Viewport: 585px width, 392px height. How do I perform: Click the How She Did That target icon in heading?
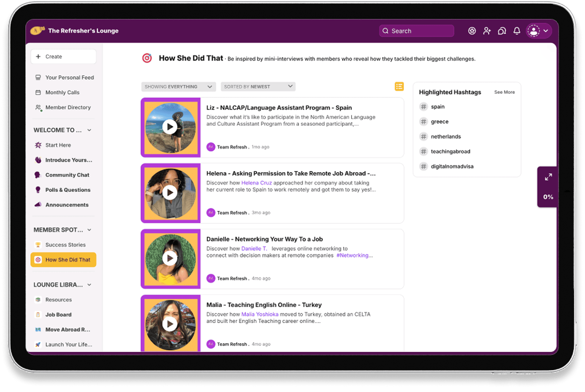pyautogui.click(x=147, y=58)
